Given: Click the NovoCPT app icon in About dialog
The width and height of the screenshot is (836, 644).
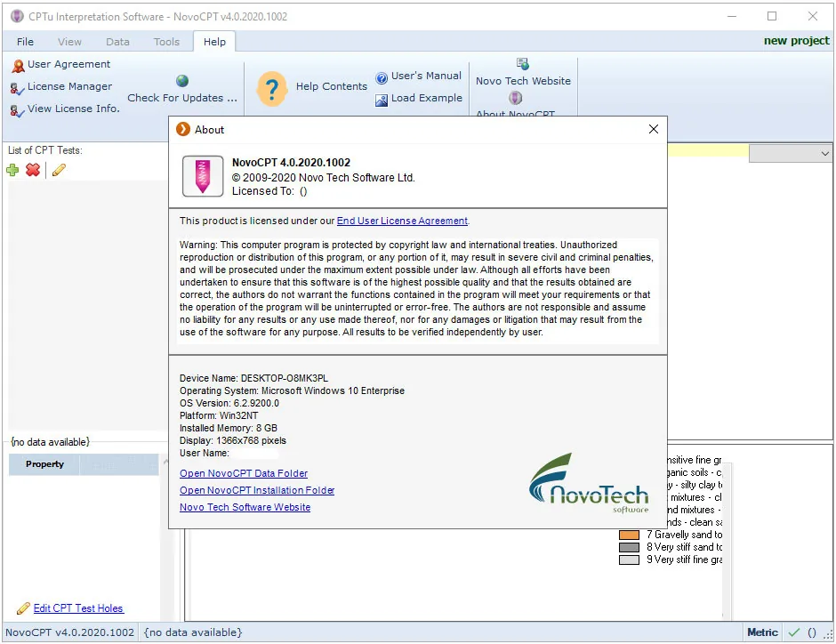Looking at the screenshot, I should [x=203, y=176].
